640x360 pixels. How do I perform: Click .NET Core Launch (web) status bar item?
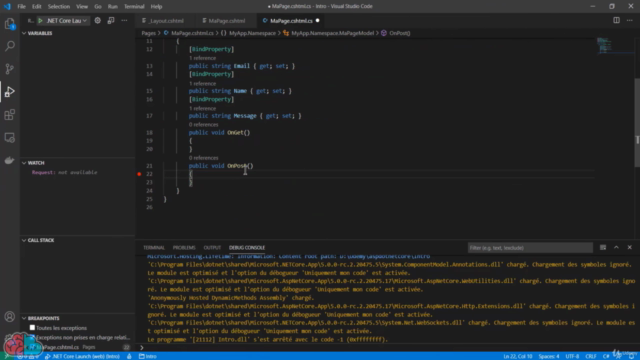tap(82, 356)
